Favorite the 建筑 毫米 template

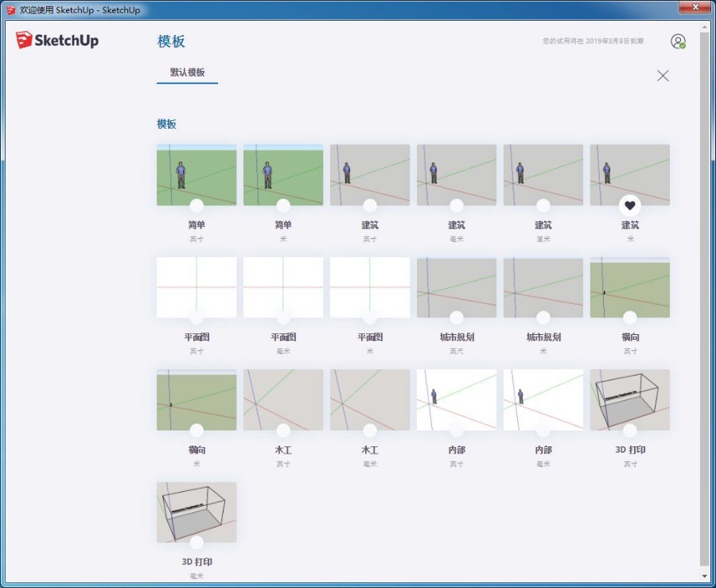pos(457,205)
